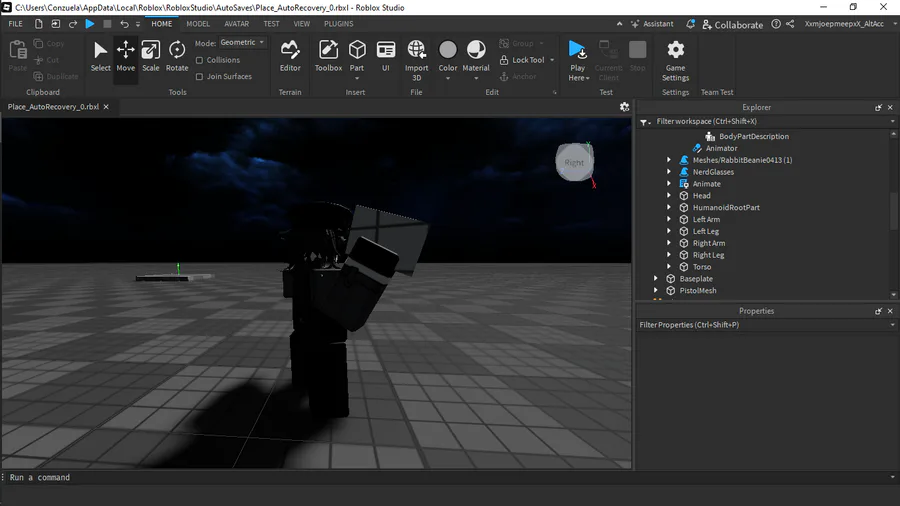Enable the Join Surfaces checkbox
The height and width of the screenshot is (506, 900).
pyautogui.click(x=199, y=77)
